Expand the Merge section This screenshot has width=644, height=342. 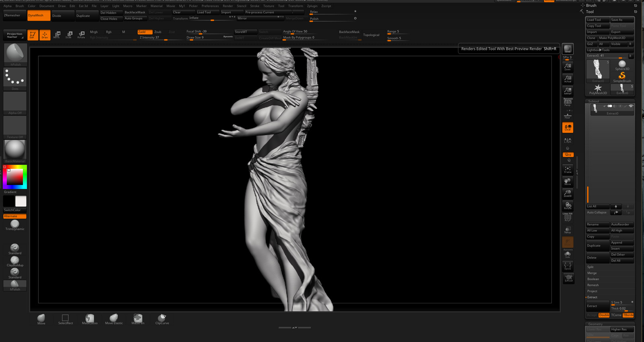coord(592,273)
